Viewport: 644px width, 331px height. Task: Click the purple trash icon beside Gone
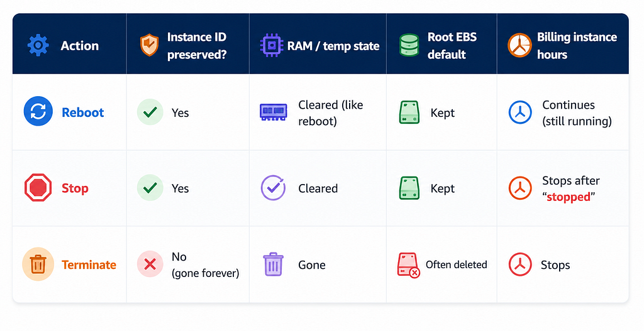point(273,264)
